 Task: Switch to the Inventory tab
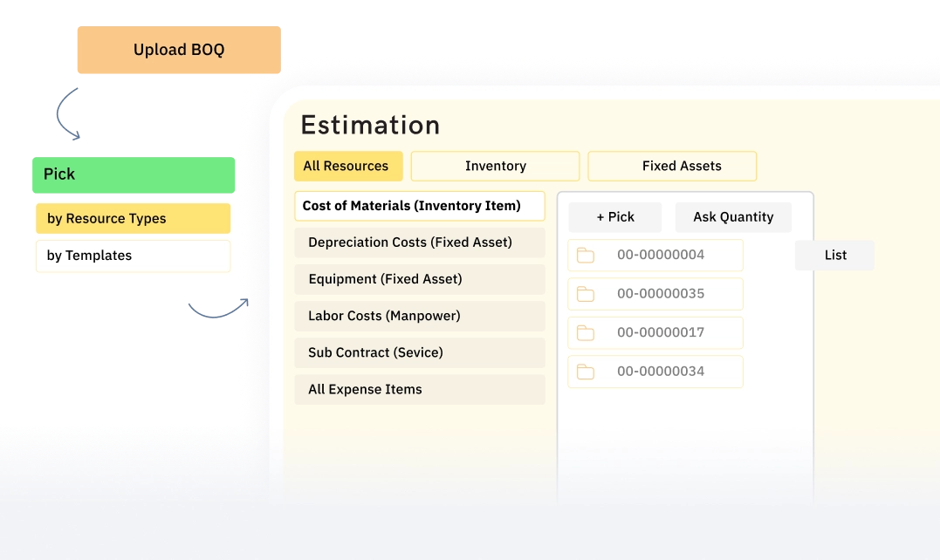[494, 166]
